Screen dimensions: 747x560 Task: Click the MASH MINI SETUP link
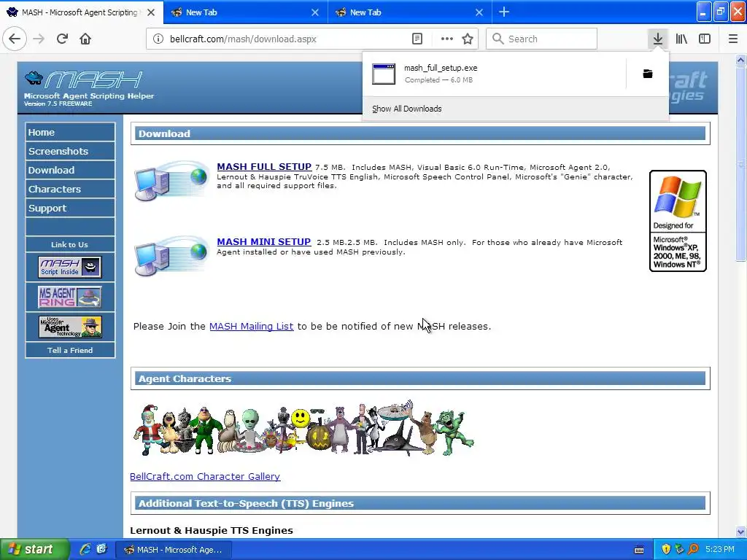click(263, 242)
